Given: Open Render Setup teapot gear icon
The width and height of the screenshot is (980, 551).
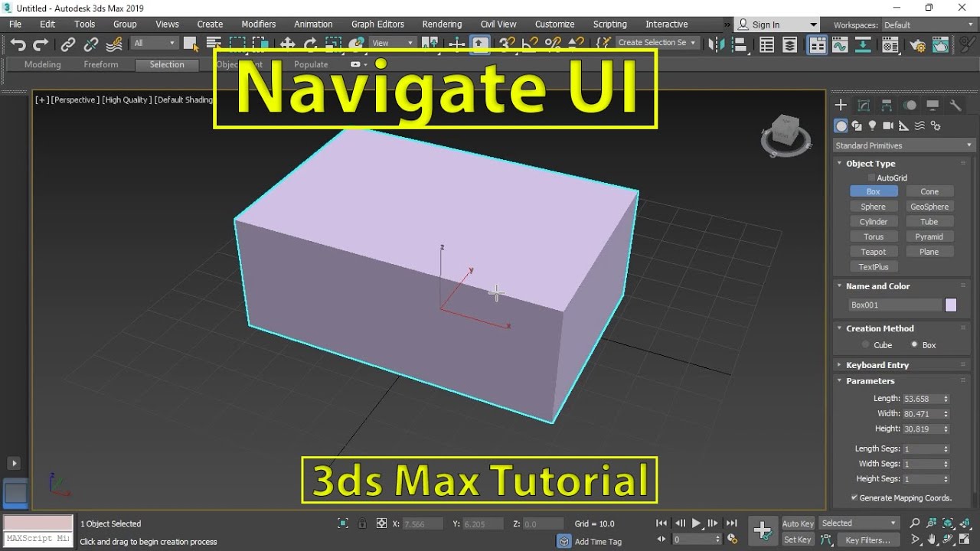Looking at the screenshot, I should (917, 45).
